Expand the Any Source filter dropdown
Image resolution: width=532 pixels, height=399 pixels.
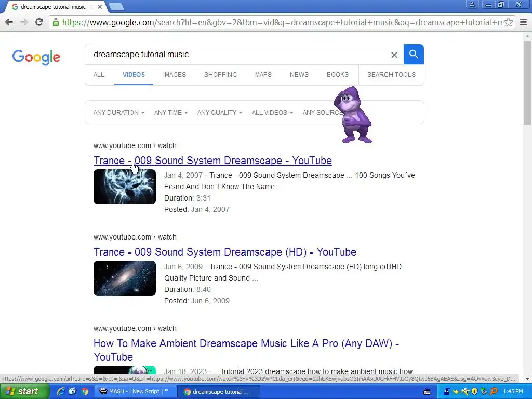pyautogui.click(x=322, y=112)
